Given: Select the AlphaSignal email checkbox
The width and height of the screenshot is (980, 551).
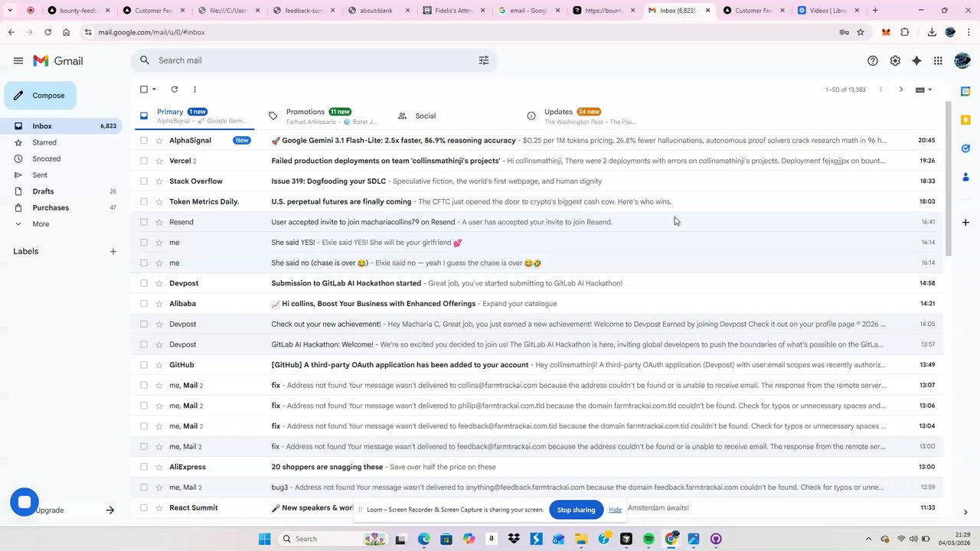Looking at the screenshot, I should [x=143, y=141].
